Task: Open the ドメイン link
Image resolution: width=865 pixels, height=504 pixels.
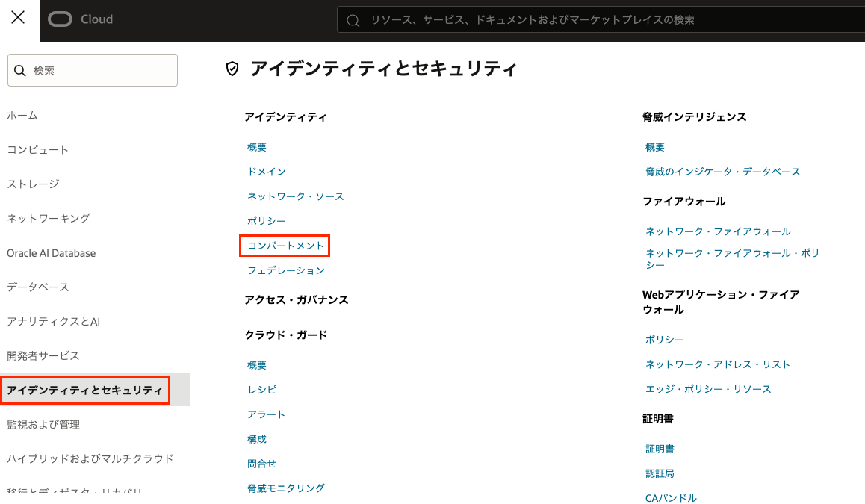Action: [x=267, y=172]
